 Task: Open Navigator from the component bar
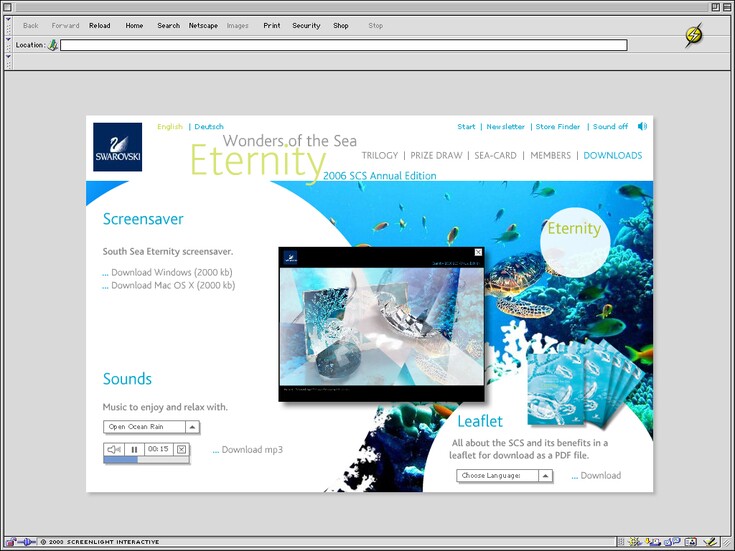tap(635, 542)
